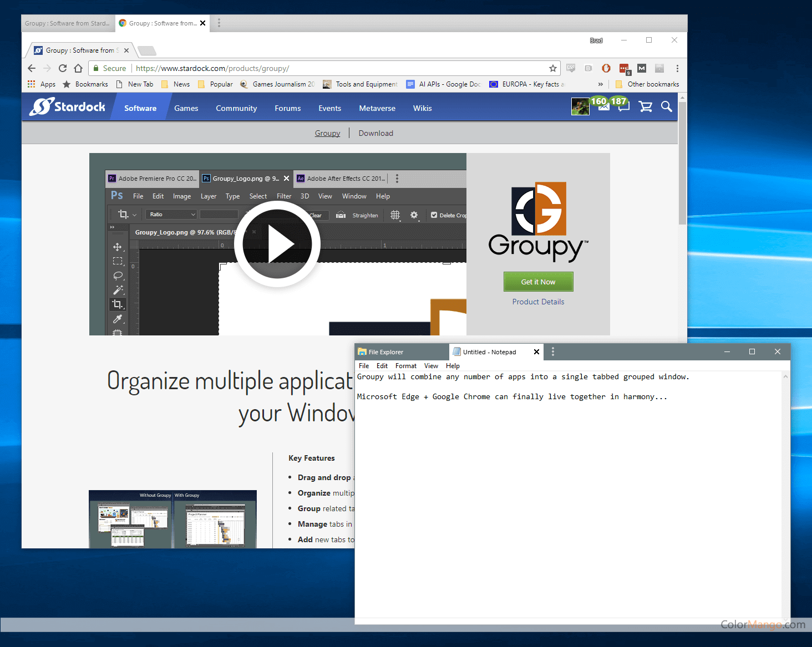Open the Download page link

click(x=375, y=133)
